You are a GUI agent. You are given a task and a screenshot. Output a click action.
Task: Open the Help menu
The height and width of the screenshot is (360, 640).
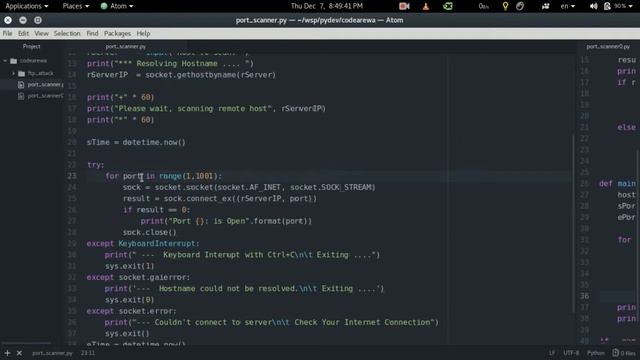point(143,33)
